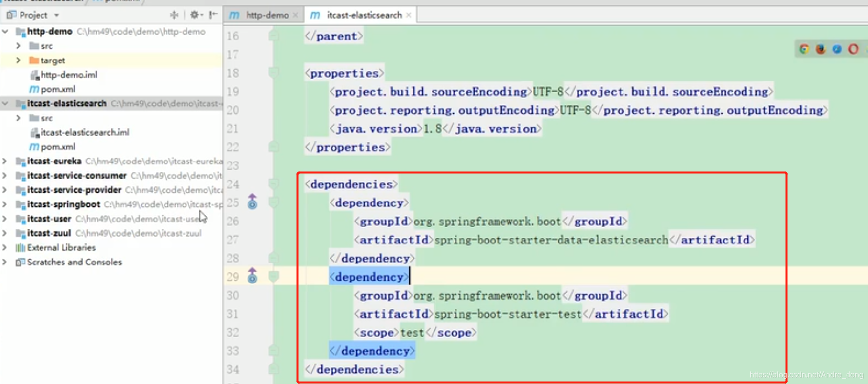Toggle code fold marker on line 18

[x=273, y=73]
